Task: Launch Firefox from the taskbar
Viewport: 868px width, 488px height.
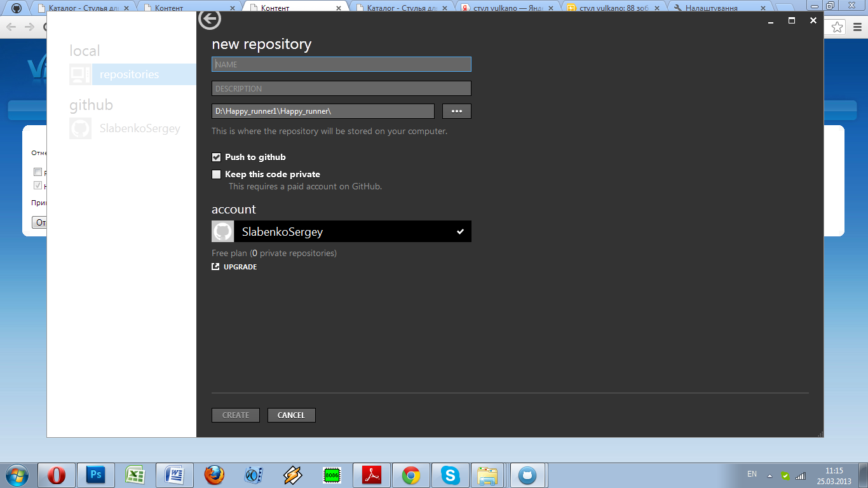Action: [214, 475]
